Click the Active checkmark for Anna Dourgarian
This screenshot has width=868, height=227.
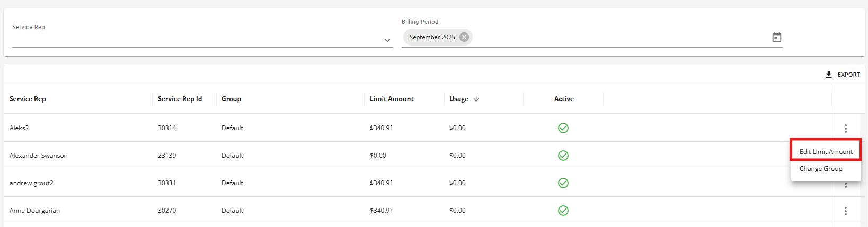563,211
